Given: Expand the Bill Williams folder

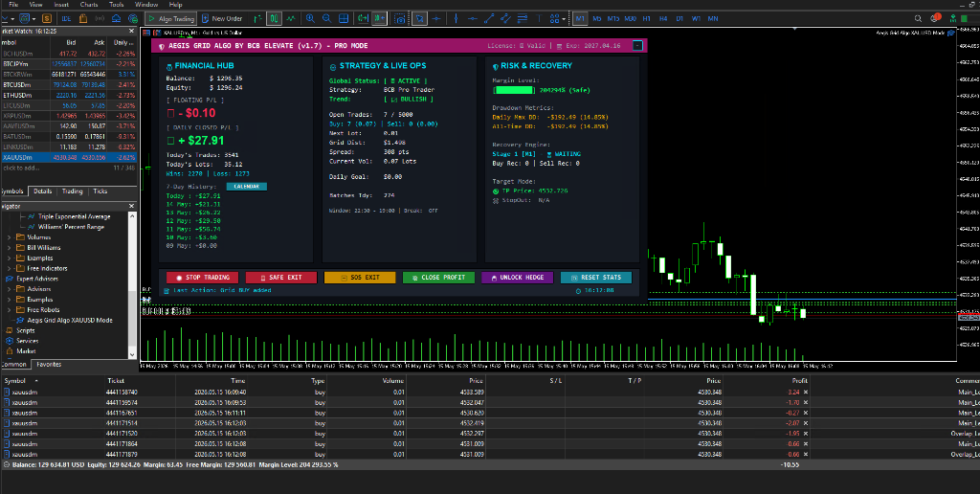Looking at the screenshot, I should pyautogui.click(x=10, y=248).
